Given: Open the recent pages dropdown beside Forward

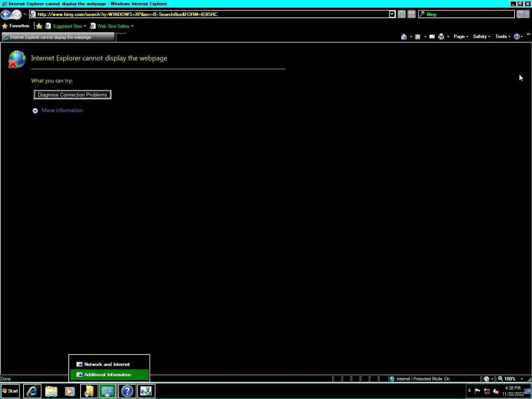Looking at the screenshot, I should pos(25,14).
